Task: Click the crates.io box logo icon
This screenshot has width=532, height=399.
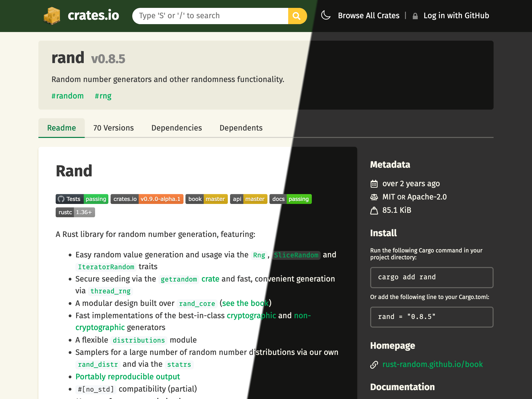Action: pyautogui.click(x=52, y=16)
